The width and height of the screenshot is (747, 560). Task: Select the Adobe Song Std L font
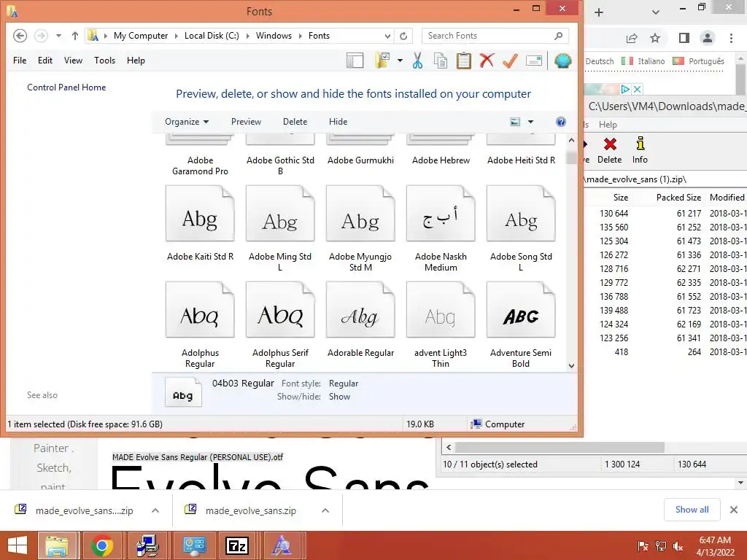click(521, 228)
